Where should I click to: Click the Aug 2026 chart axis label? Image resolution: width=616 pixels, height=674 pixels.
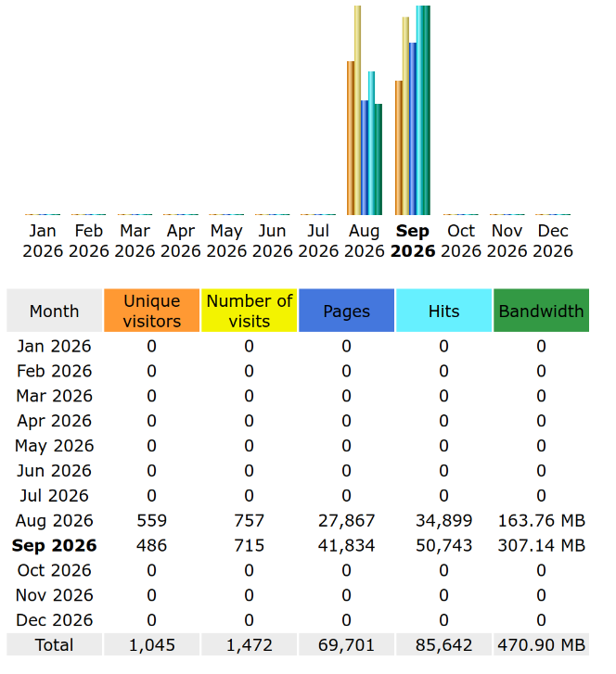point(364,241)
